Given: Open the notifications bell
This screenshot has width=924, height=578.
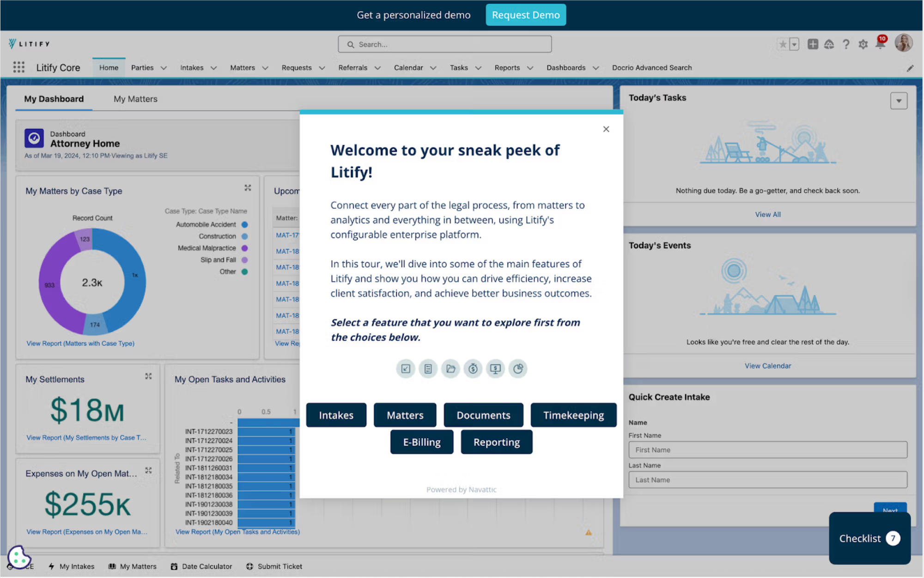Looking at the screenshot, I should pyautogui.click(x=880, y=44).
